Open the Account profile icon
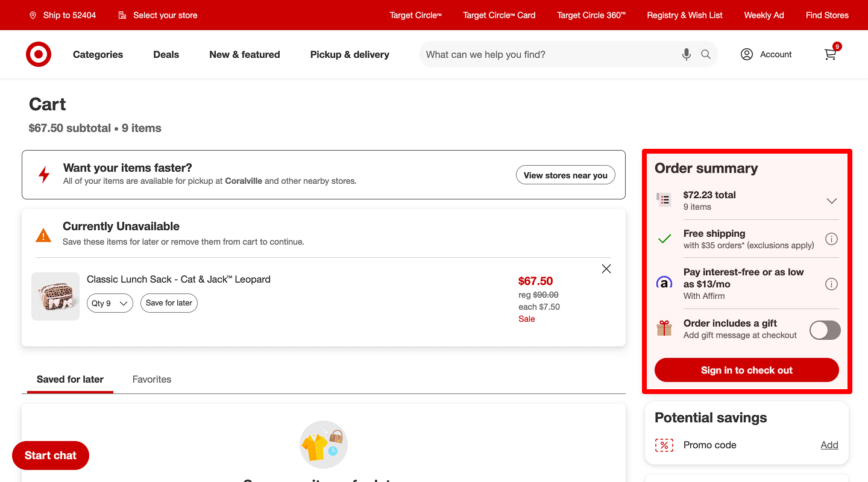Image resolution: width=868 pixels, height=482 pixels. [x=747, y=54]
